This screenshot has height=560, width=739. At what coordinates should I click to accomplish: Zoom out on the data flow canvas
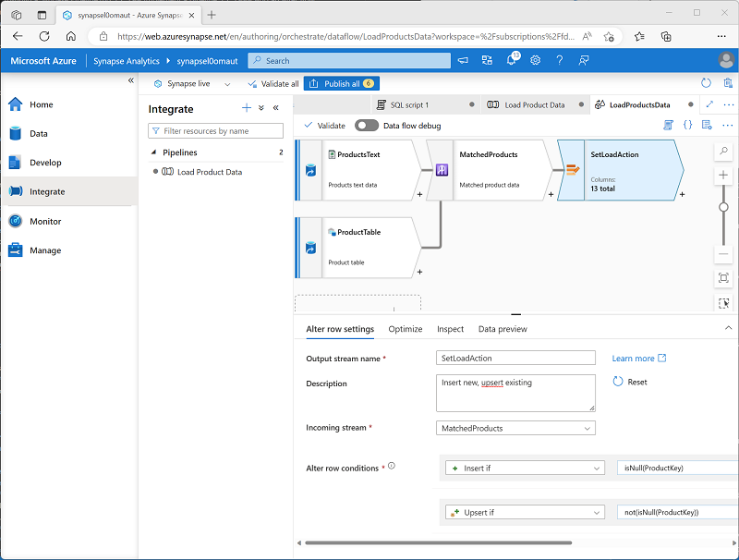[723, 254]
